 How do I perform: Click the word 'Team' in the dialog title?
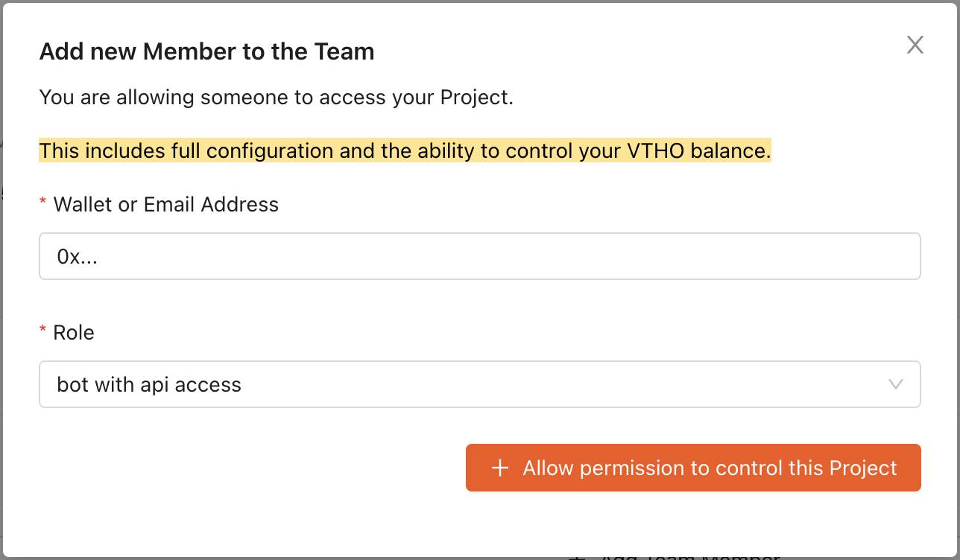344,51
